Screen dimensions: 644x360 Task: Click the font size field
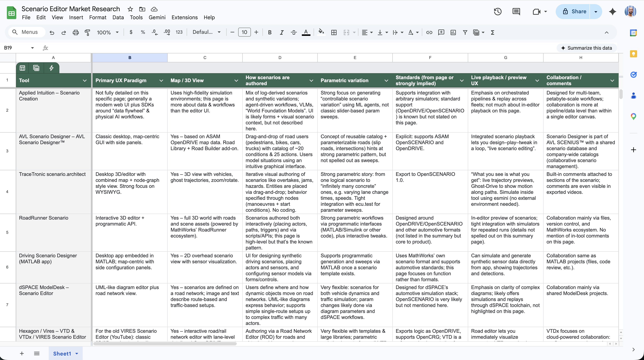(244, 32)
